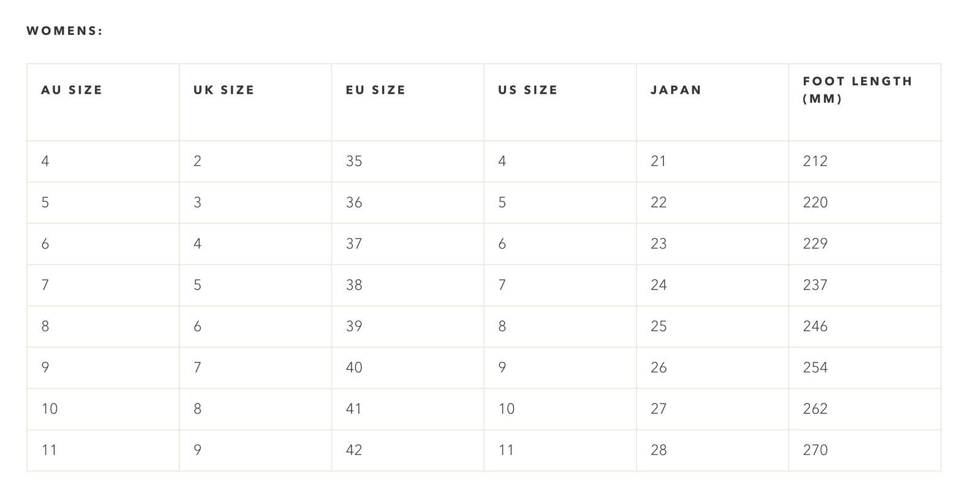Click the JAPAN column header
The height and width of the screenshot is (499, 980).
click(676, 90)
